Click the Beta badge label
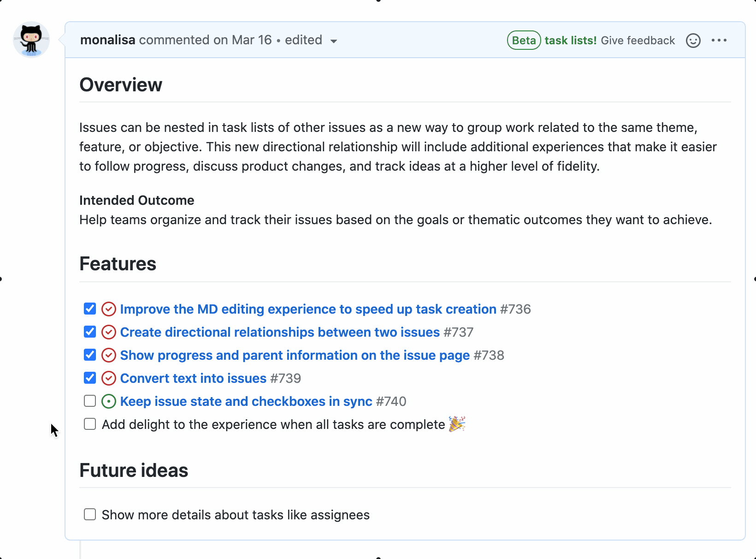 pyautogui.click(x=524, y=41)
